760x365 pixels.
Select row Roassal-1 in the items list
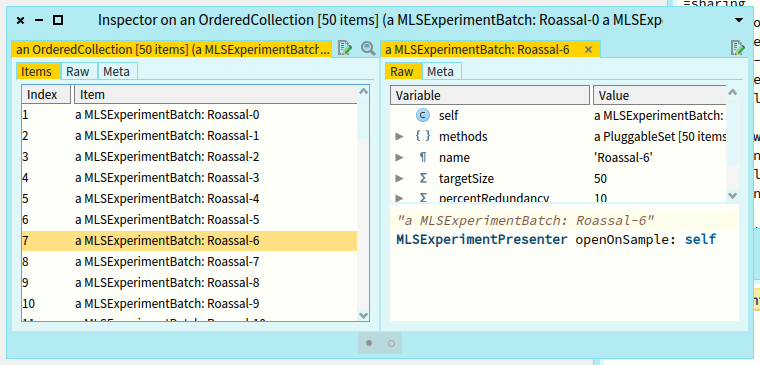point(190,136)
